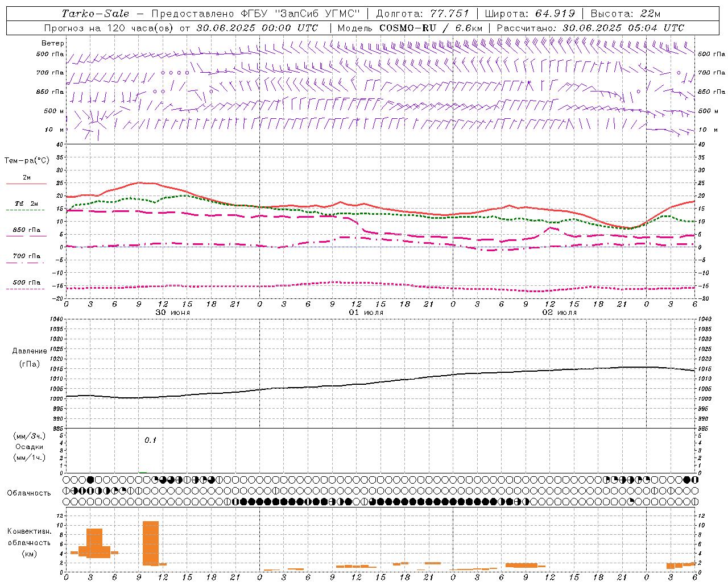Click the 'Td 2м' dew point legend entry
Image resolution: width=728 pixels, height=582 pixels.
pyautogui.click(x=26, y=203)
